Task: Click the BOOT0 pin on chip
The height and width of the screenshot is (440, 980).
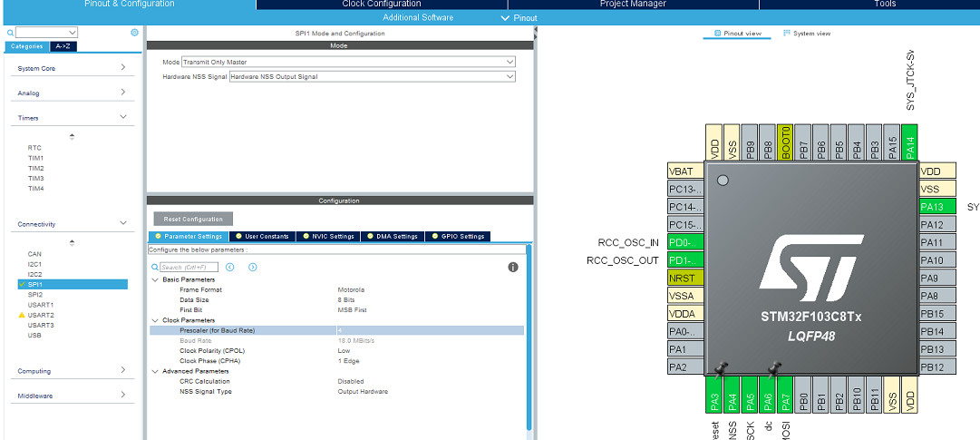Action: point(786,142)
